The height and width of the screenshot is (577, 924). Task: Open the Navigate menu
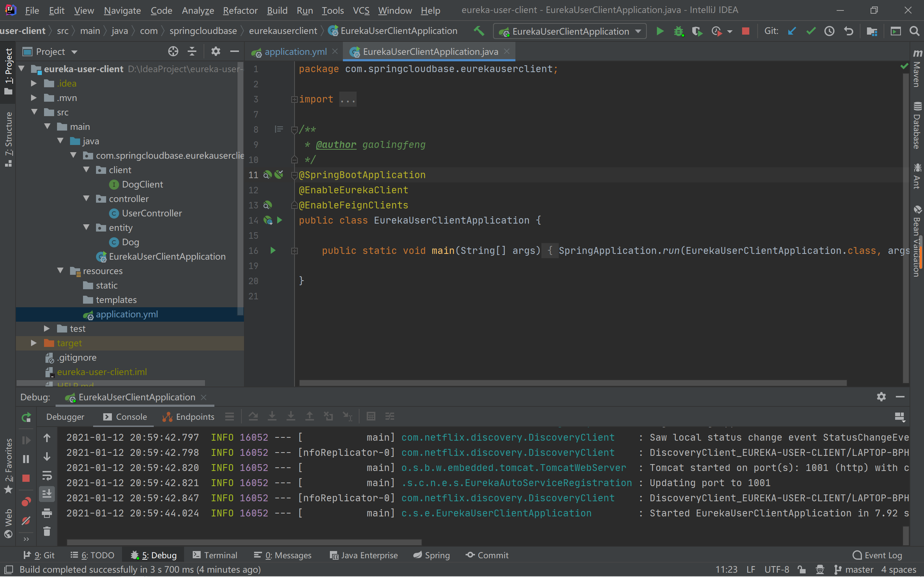122,10
